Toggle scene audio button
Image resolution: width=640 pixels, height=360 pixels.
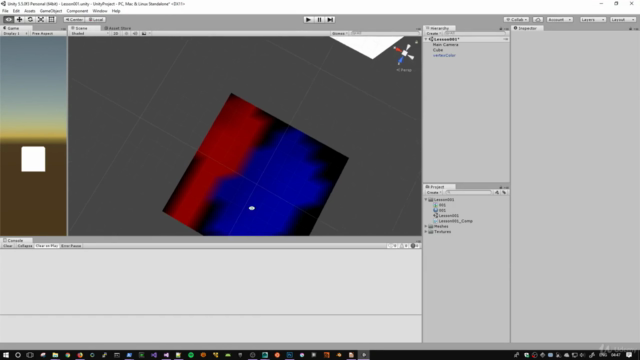point(135,33)
